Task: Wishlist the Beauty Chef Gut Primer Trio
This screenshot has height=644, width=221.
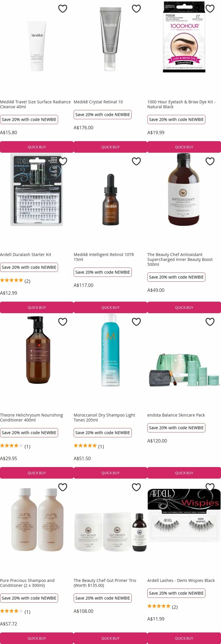Action: tap(136, 487)
